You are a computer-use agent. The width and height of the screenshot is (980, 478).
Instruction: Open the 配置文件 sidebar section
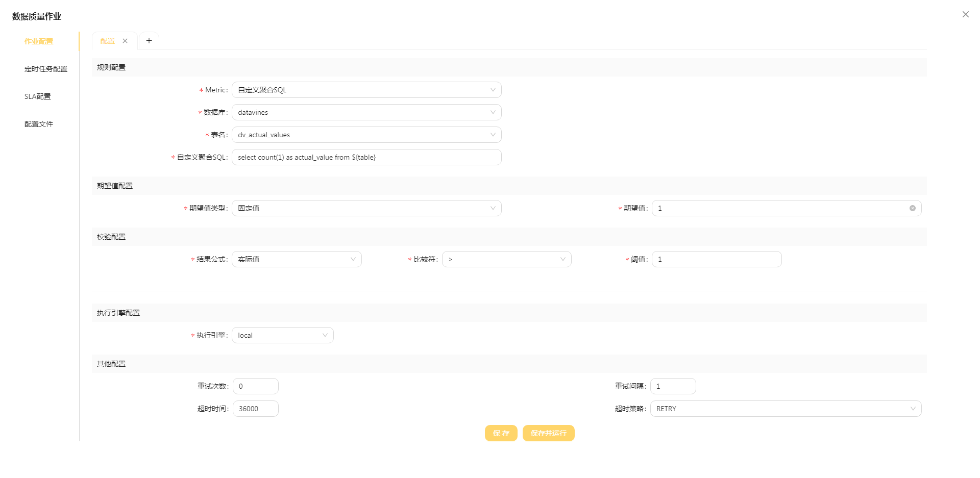click(39, 124)
